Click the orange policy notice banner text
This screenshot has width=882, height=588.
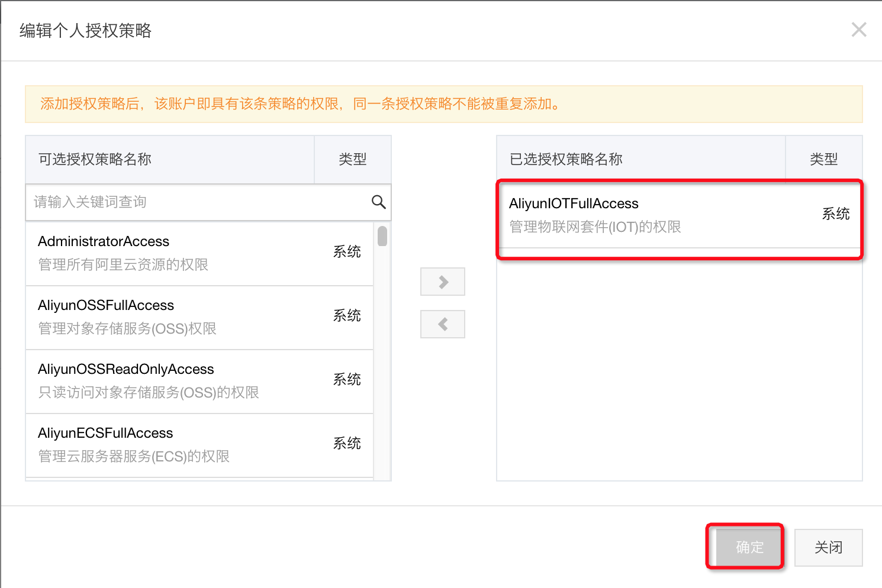click(x=300, y=104)
